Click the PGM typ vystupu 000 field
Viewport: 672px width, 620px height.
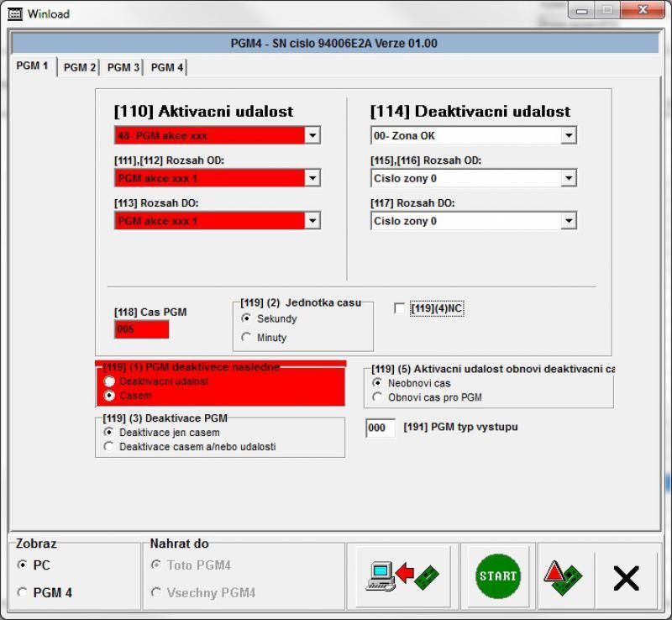(380, 428)
